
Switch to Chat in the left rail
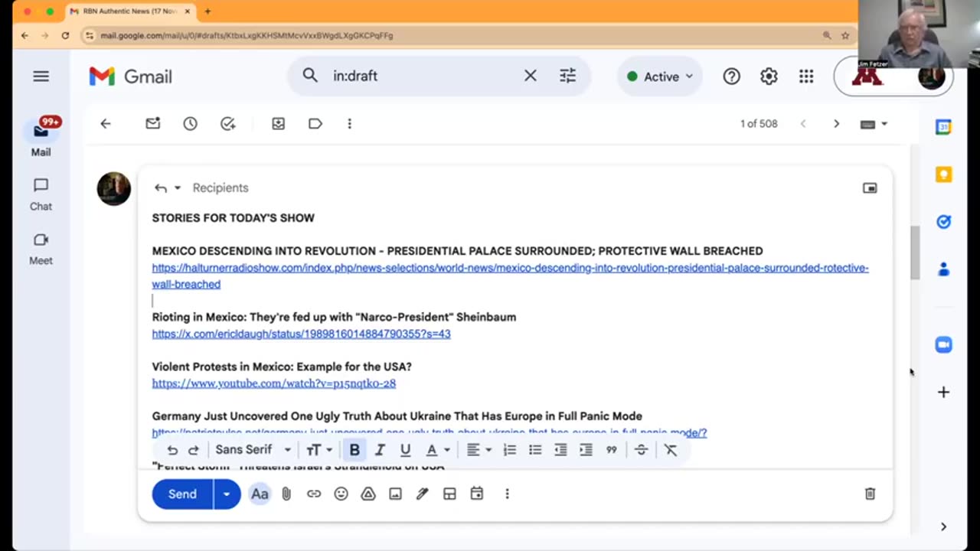click(41, 194)
